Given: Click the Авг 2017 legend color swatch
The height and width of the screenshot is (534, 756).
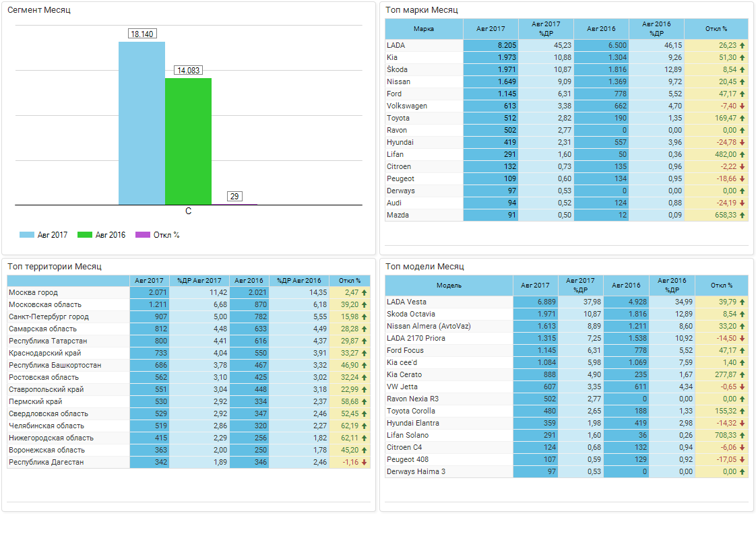Looking at the screenshot, I should tap(26, 235).
